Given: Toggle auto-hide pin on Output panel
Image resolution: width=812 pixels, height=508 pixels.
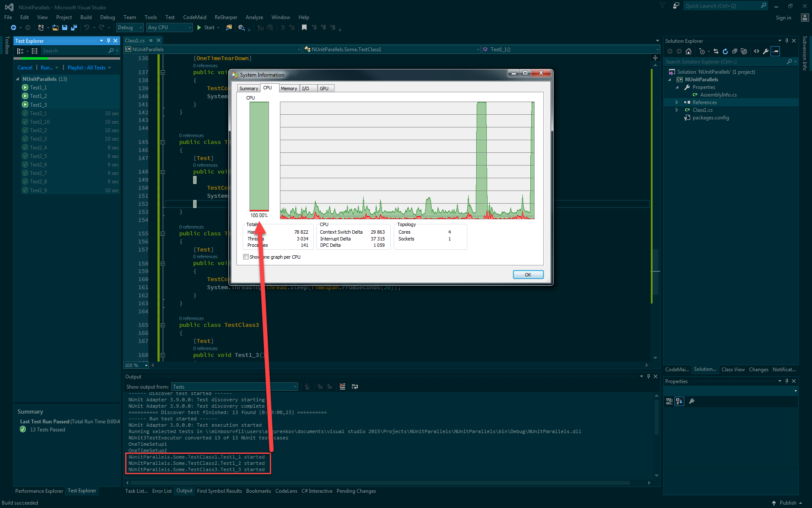Looking at the screenshot, I should (648, 376).
